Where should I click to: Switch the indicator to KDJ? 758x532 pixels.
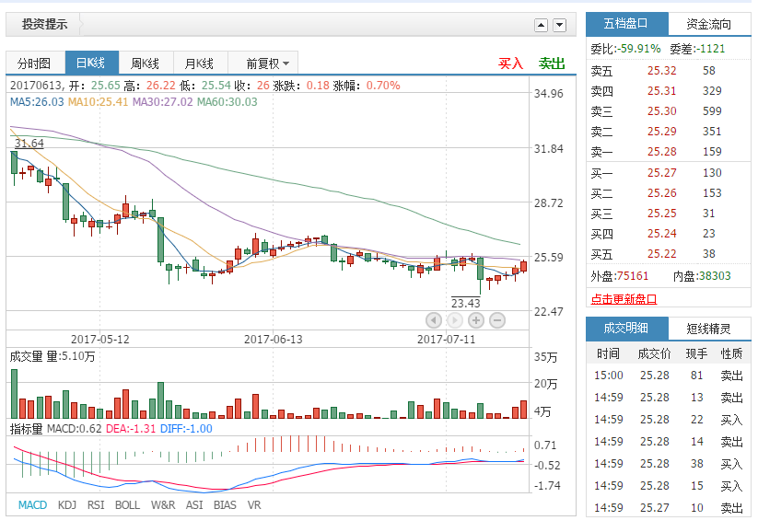(x=66, y=505)
